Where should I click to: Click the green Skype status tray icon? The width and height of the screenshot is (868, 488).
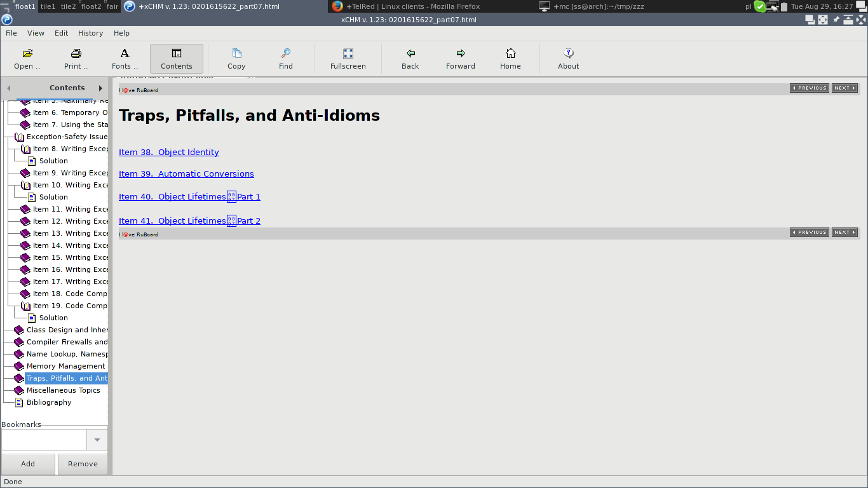click(x=760, y=6)
